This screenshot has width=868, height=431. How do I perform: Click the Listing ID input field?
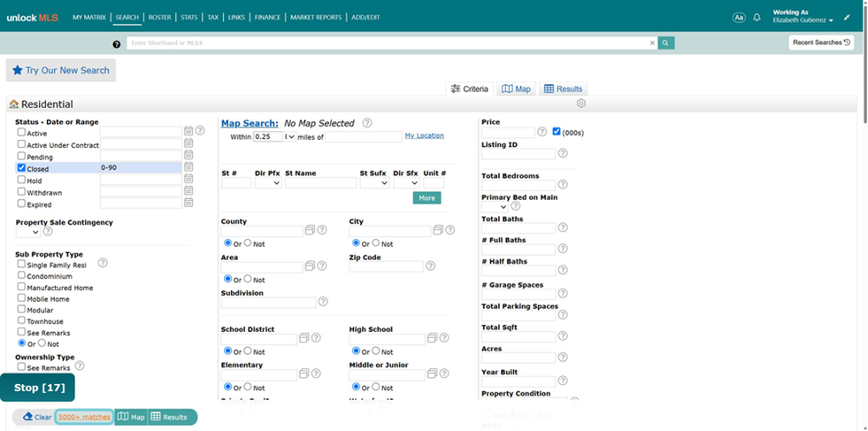[518, 153]
